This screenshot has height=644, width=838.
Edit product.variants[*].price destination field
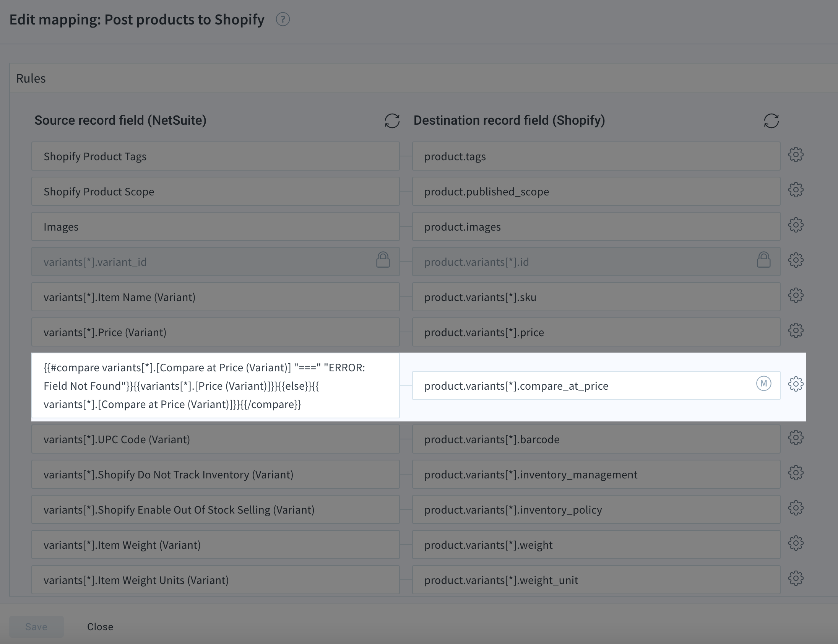coord(596,332)
